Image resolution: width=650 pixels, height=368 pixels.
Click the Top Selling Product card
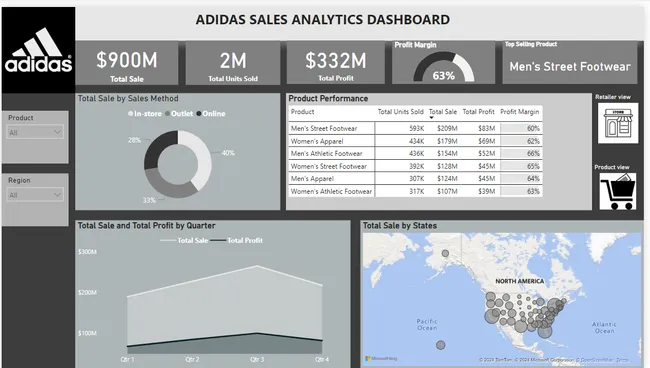570,62
